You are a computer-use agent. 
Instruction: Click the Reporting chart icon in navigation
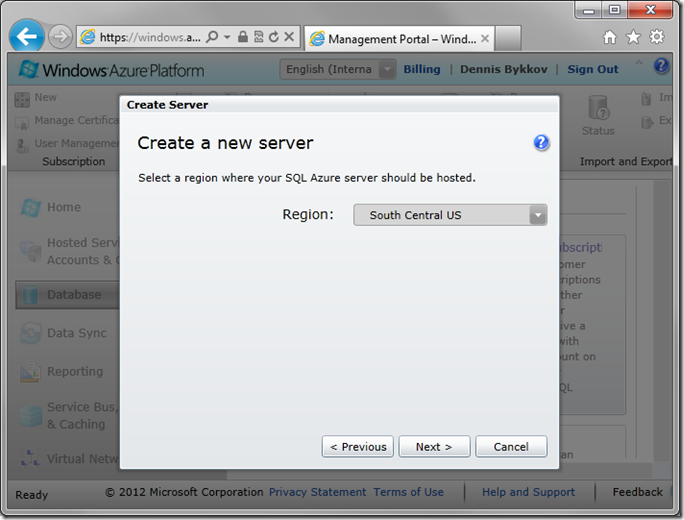point(30,372)
